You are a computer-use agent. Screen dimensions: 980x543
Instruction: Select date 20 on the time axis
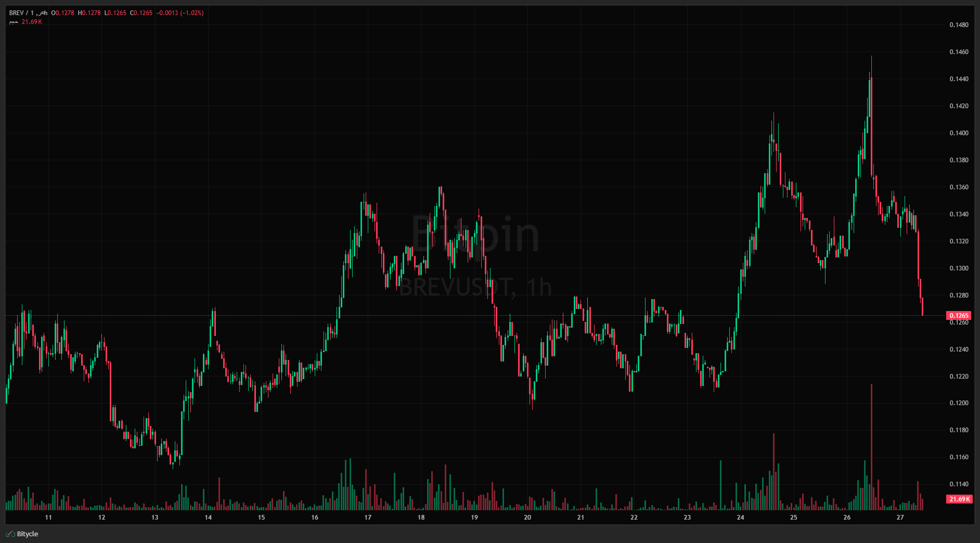tap(527, 518)
